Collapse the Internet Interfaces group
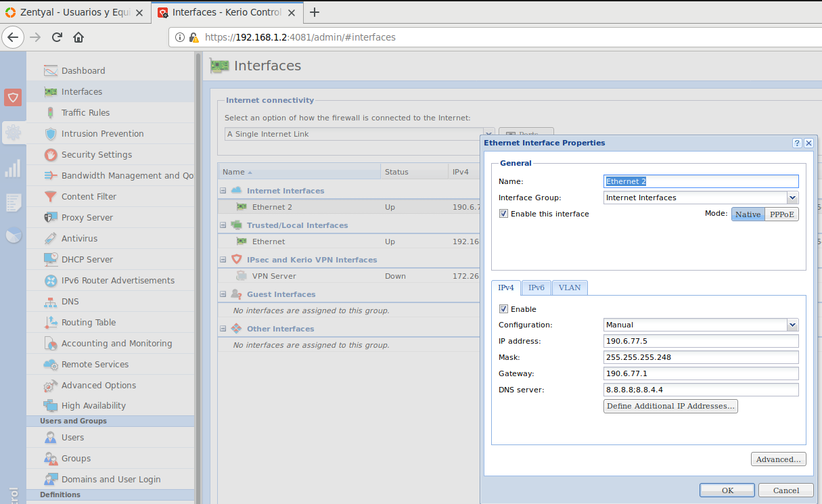Screen dimensions: 822x504 click(x=223, y=191)
